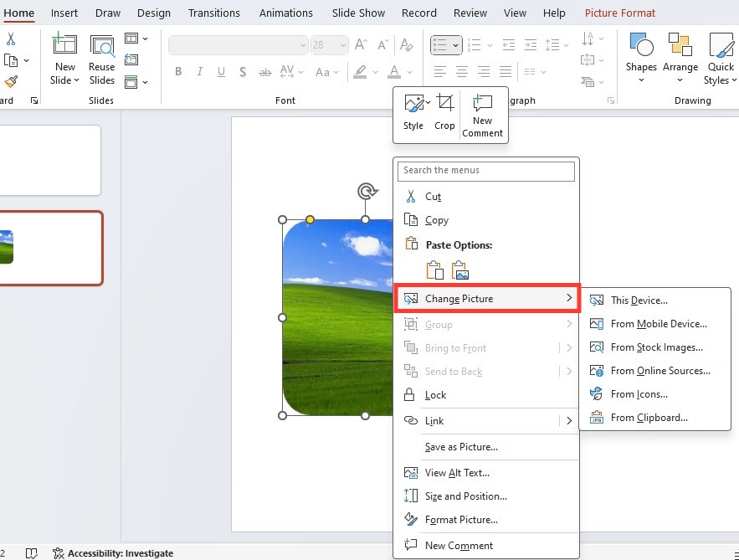
Task: Click the Accessibility Investigate status item
Action: click(x=113, y=553)
